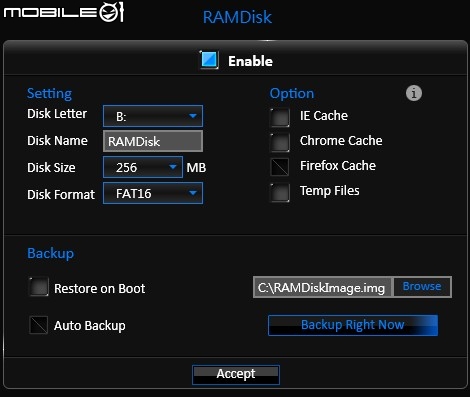This screenshot has width=470, height=397.
Task: Click the RAMDisk title text
Action: click(x=238, y=17)
